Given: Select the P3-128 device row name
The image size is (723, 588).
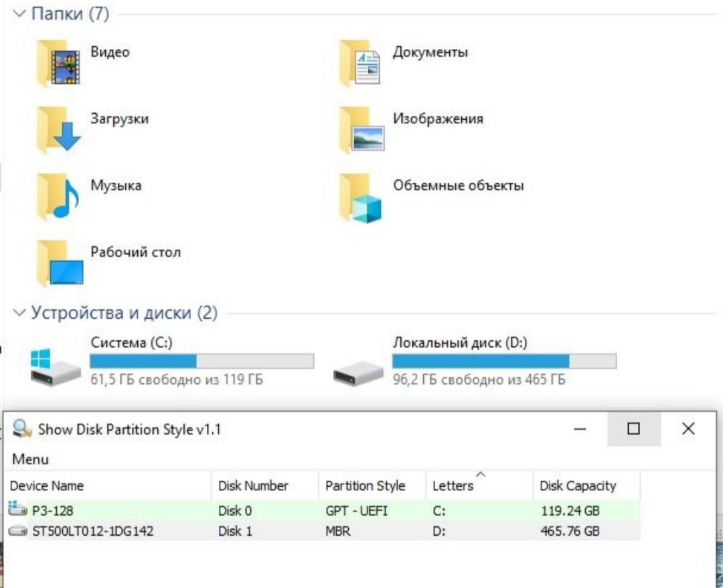Looking at the screenshot, I should click(x=53, y=510).
